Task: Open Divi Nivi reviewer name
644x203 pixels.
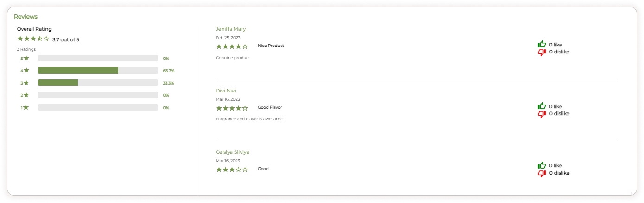Action: (226, 91)
